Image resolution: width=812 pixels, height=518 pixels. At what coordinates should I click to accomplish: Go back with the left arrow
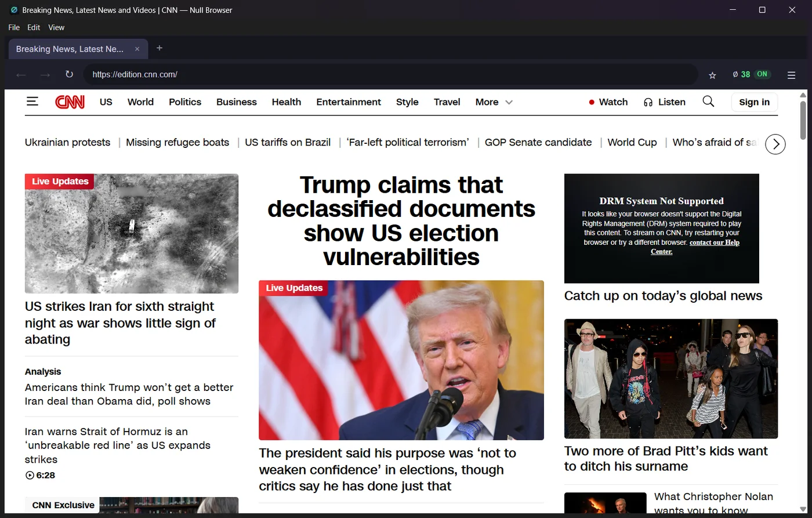[x=21, y=74]
